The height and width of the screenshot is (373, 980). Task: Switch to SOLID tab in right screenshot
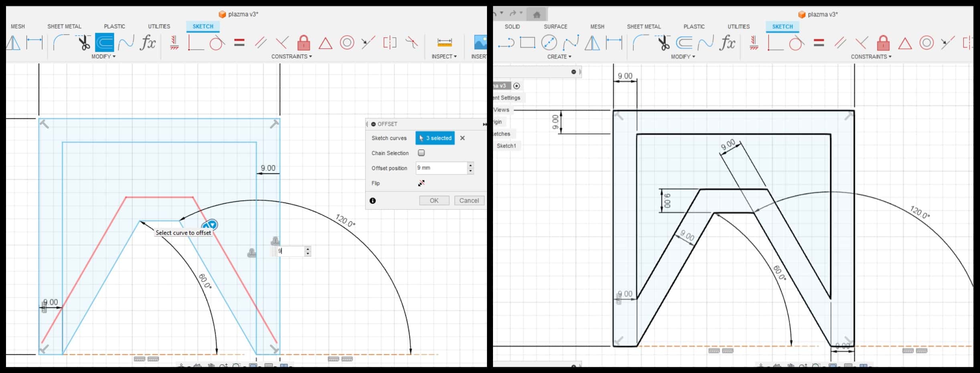click(512, 26)
